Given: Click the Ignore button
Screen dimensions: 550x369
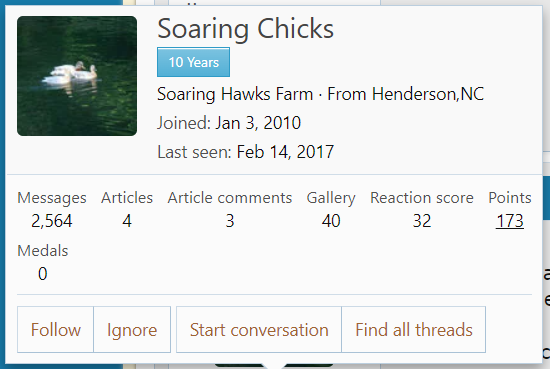Looking at the screenshot, I should [132, 330].
